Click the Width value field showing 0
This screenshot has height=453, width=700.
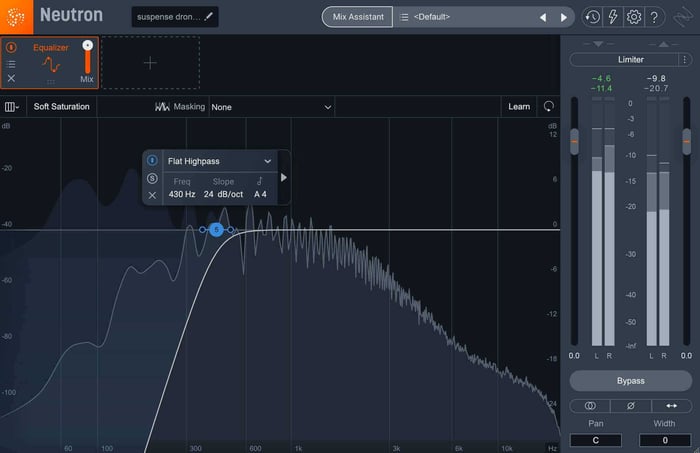pos(665,440)
